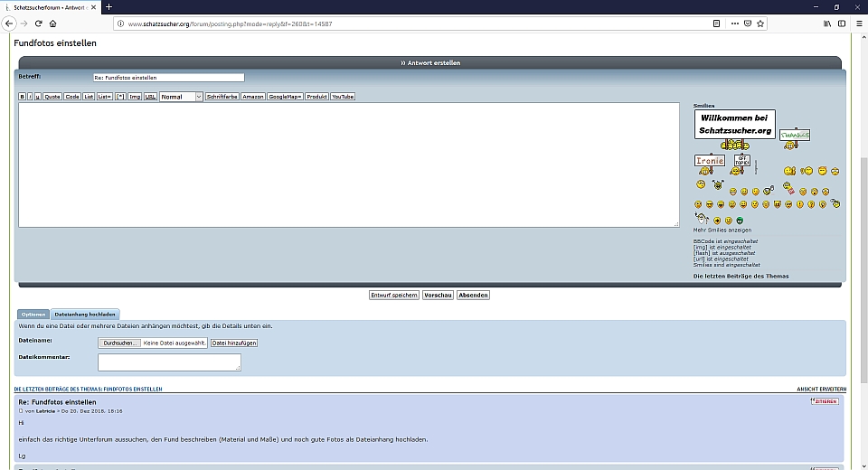Viewport: 868px width, 470px height.
Task: Expand the view via 'Ansicht erweitern'
Action: [820, 389]
